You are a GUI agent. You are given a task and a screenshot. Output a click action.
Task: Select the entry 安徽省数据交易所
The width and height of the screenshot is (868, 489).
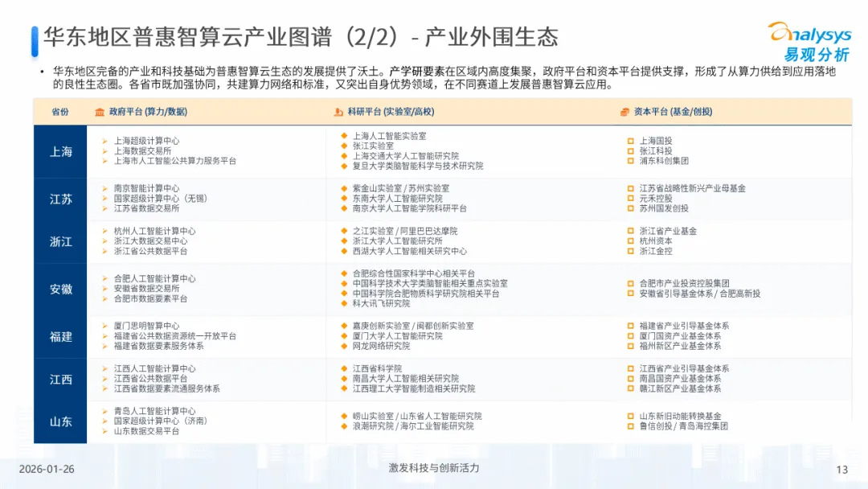coord(147,289)
